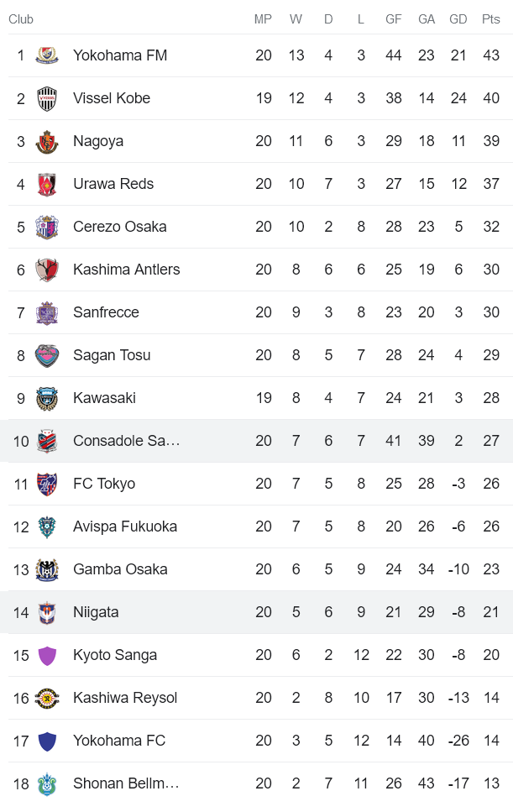Click the MP column header
The height and width of the screenshot is (812, 513).
[263, 18]
